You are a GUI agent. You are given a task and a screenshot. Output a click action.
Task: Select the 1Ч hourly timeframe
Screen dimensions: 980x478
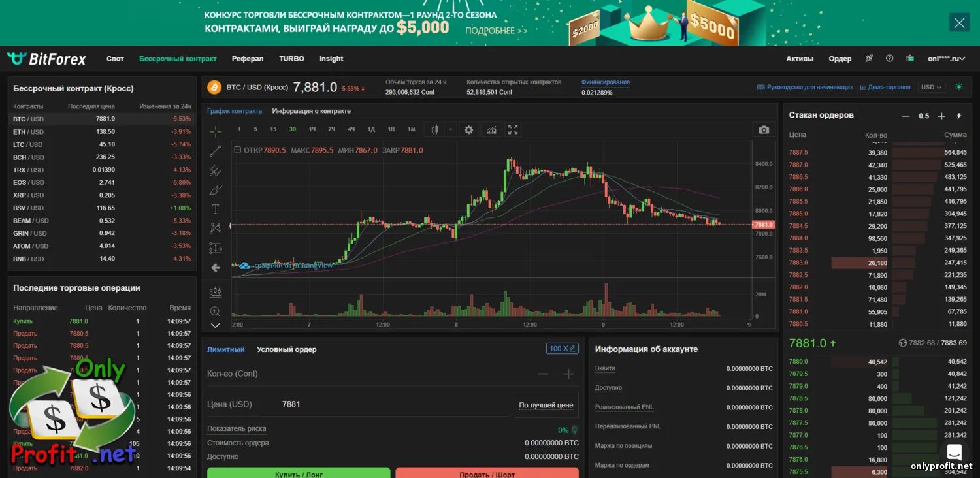tap(312, 129)
